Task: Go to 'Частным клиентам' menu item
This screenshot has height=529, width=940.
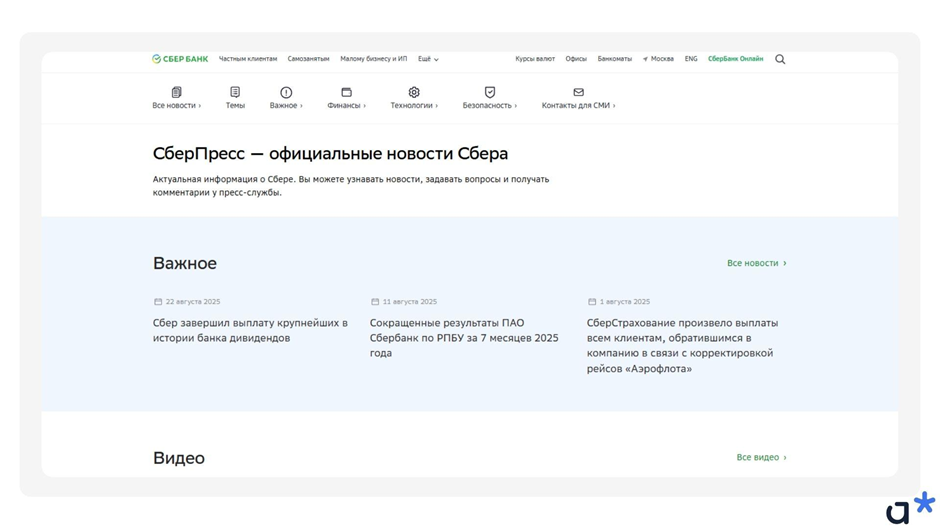Action: [x=248, y=59]
